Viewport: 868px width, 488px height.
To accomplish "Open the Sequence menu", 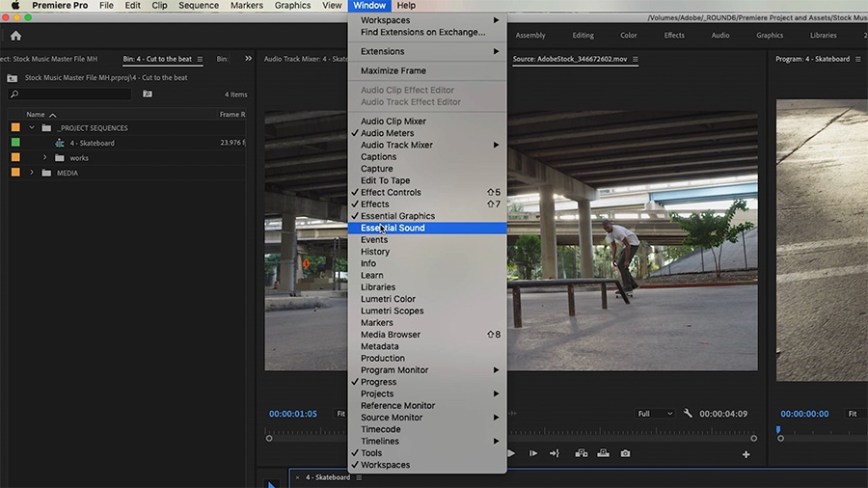I will [x=198, y=6].
